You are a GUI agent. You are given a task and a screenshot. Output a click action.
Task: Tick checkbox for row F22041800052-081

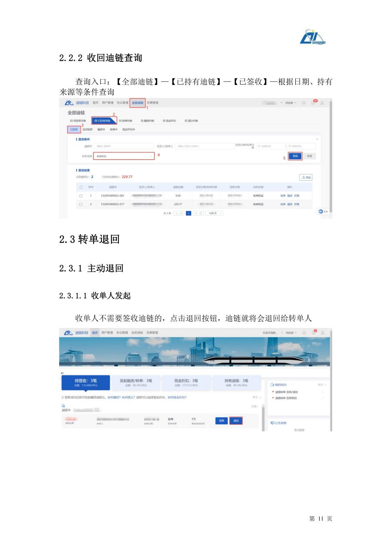81,196
